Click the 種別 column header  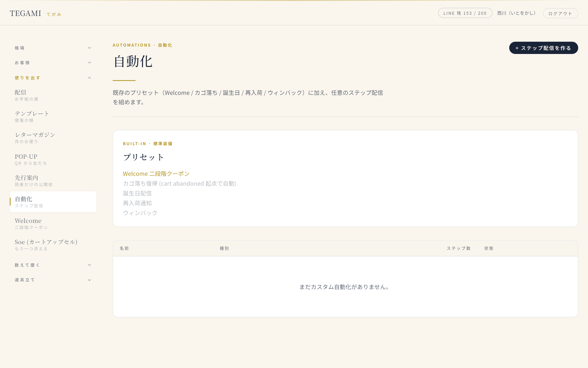pyautogui.click(x=224, y=248)
